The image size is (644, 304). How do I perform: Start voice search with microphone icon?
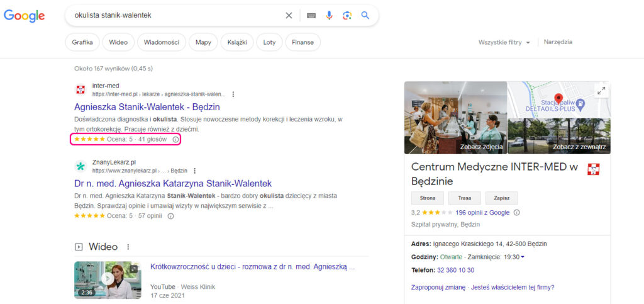(329, 16)
